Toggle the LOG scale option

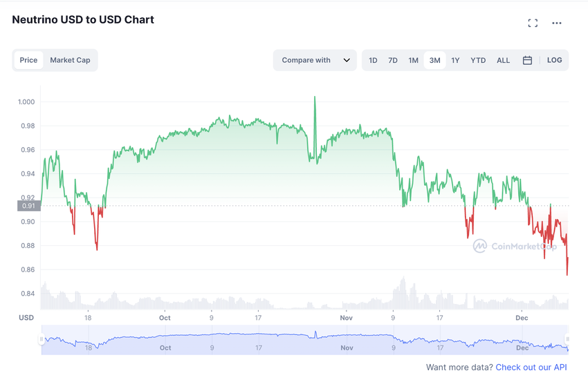[554, 60]
